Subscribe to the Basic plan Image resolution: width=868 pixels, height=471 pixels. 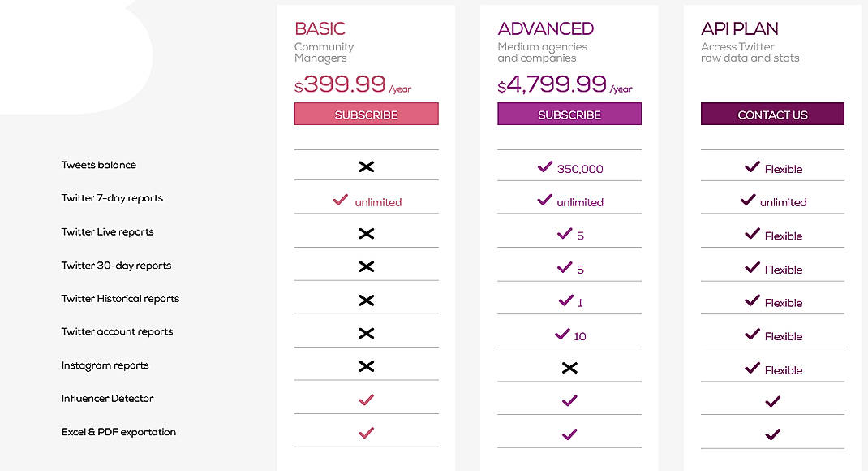point(366,114)
